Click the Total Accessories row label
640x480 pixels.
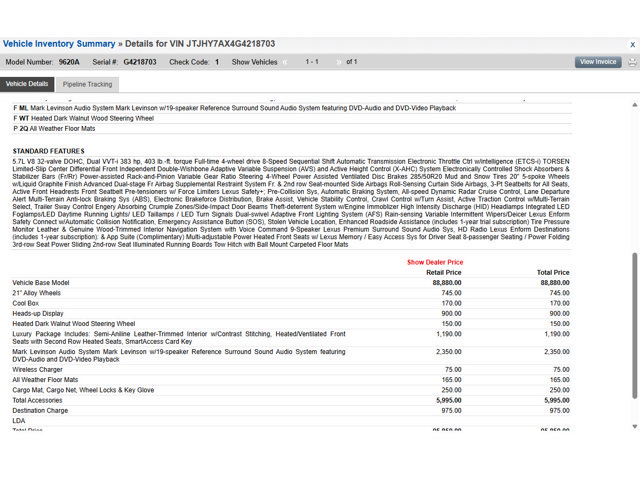tap(37, 400)
